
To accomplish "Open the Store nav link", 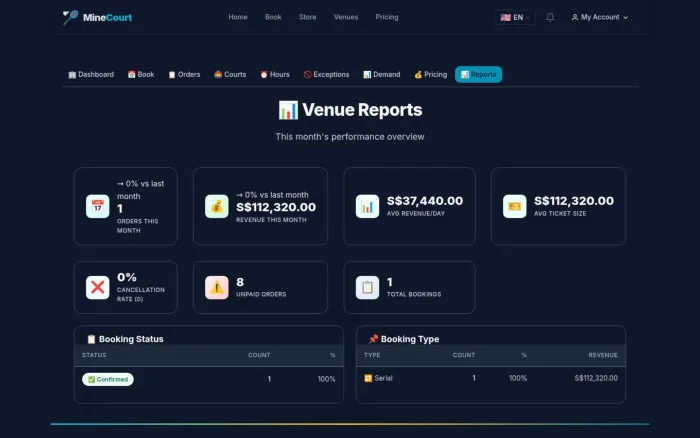I will coord(308,17).
